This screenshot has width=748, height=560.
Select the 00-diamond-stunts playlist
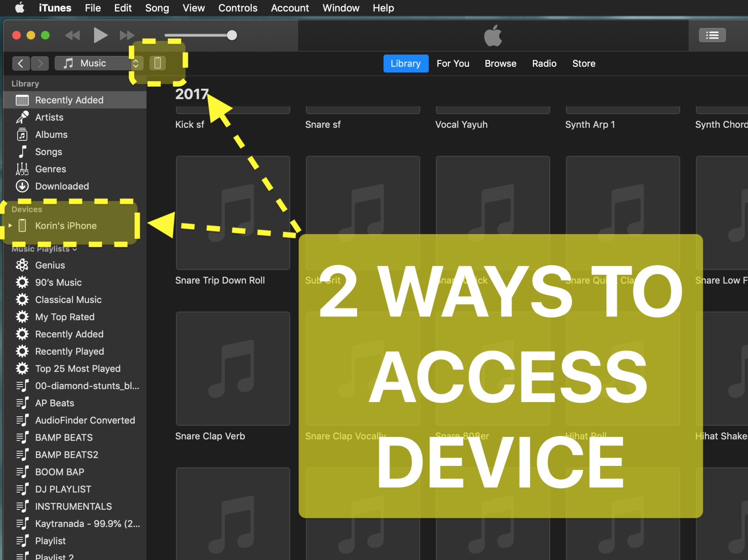(75, 386)
